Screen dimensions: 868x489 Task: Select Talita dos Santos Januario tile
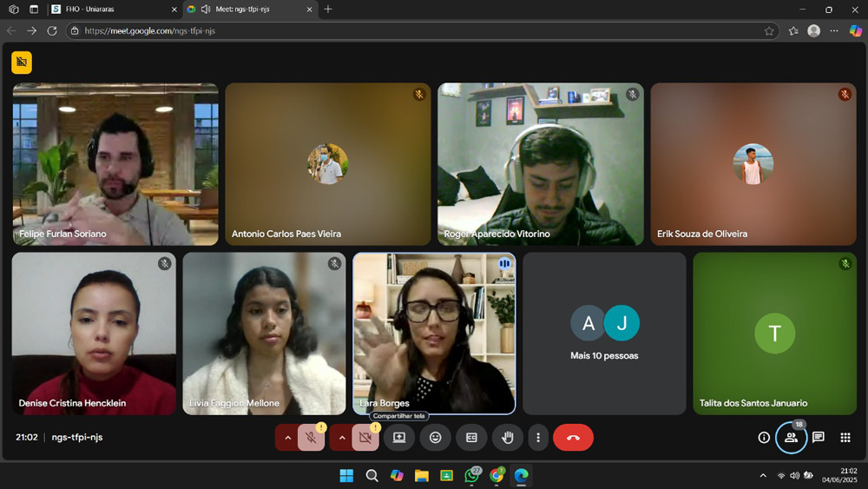774,334
